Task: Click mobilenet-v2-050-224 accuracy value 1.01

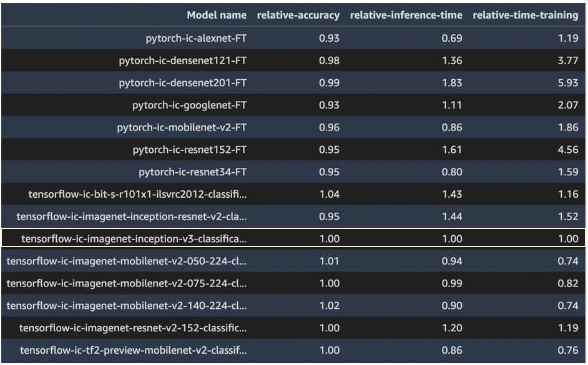Action: pos(330,261)
